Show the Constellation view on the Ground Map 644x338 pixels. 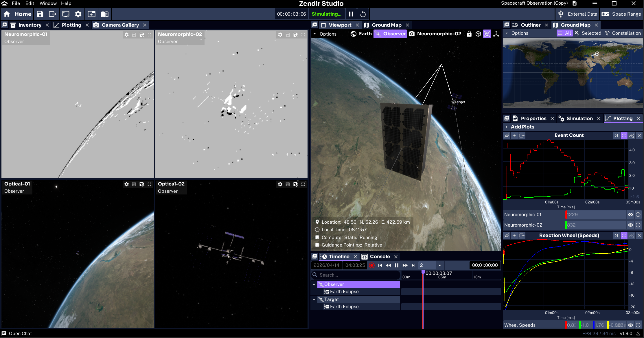[x=623, y=33]
